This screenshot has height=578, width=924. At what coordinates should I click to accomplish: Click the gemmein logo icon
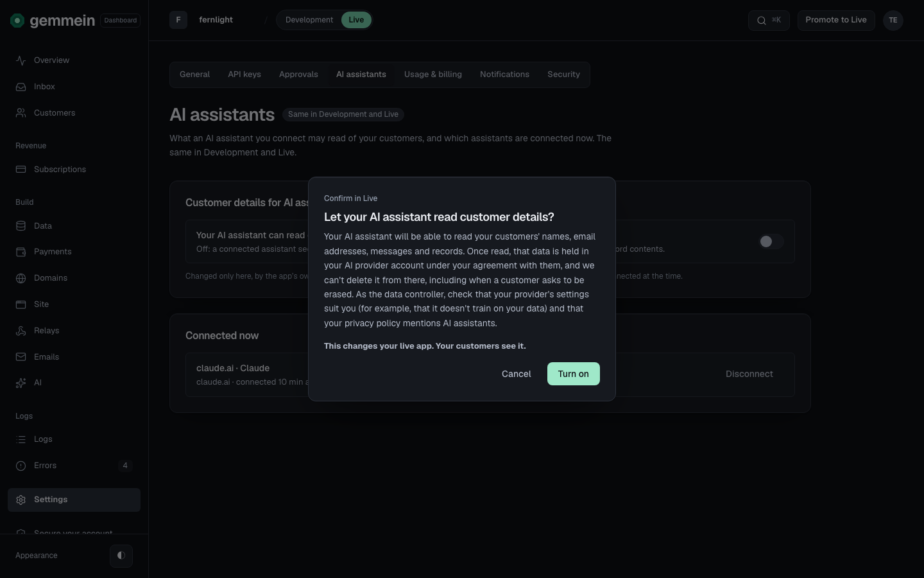coord(17,21)
